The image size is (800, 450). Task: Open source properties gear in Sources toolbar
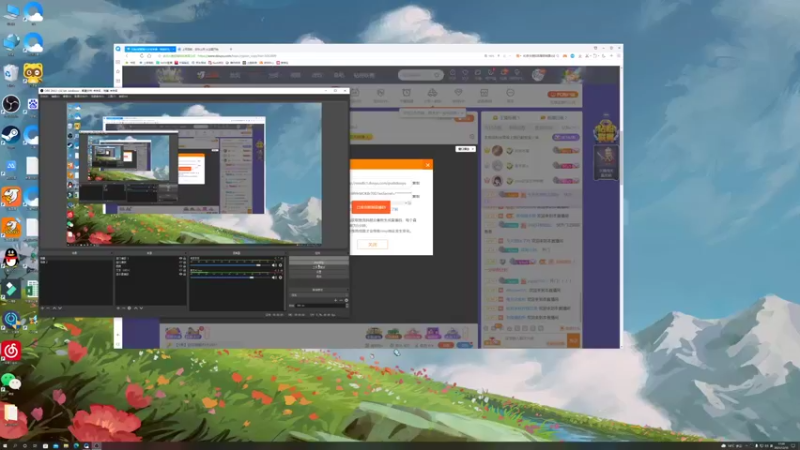click(x=129, y=308)
